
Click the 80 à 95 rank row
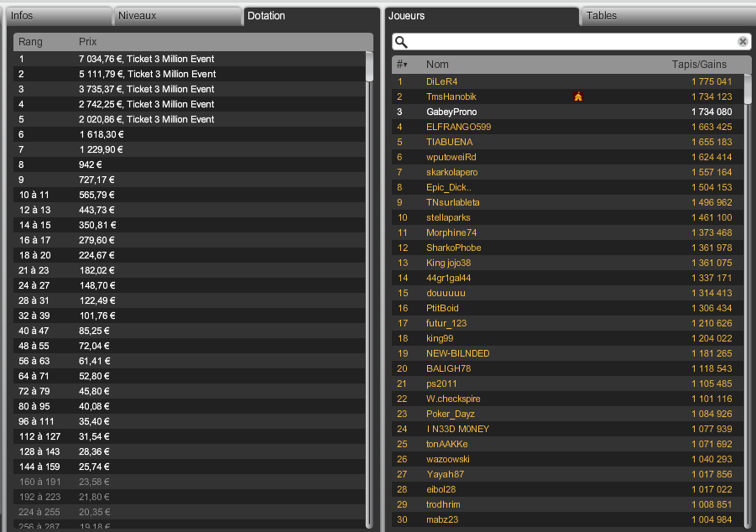(x=190, y=407)
